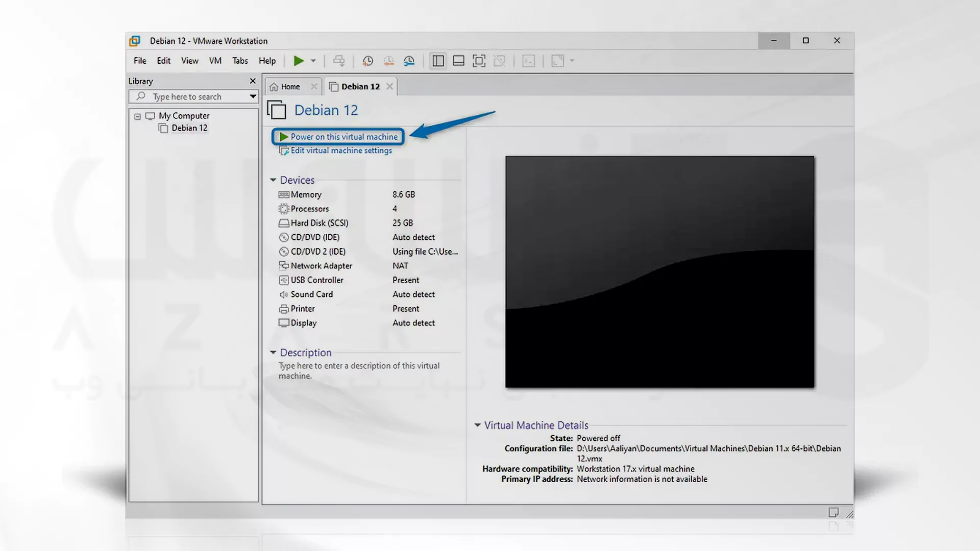The width and height of the screenshot is (980, 551).
Task: Click the Hard Disk drive icon
Action: pyautogui.click(x=284, y=223)
